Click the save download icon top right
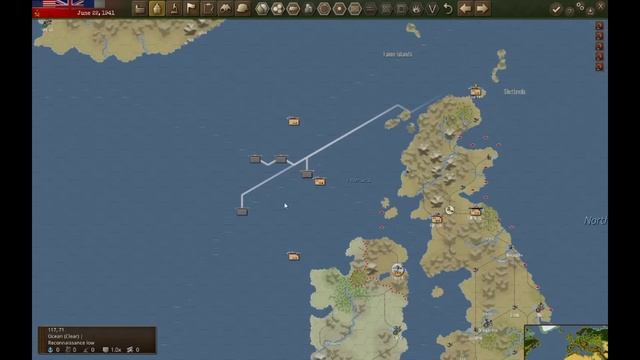The width and height of the screenshot is (640, 360). pyautogui.click(x=590, y=11)
